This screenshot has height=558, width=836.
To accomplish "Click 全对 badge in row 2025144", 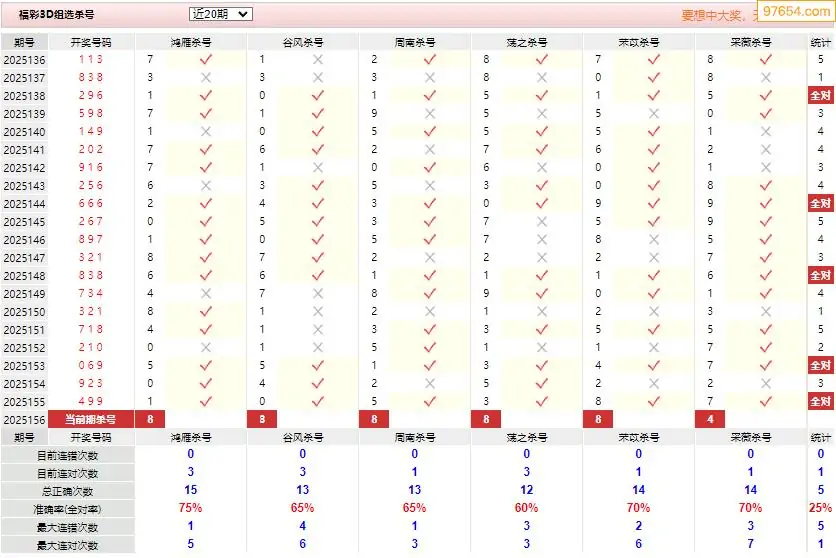I will click(821, 204).
